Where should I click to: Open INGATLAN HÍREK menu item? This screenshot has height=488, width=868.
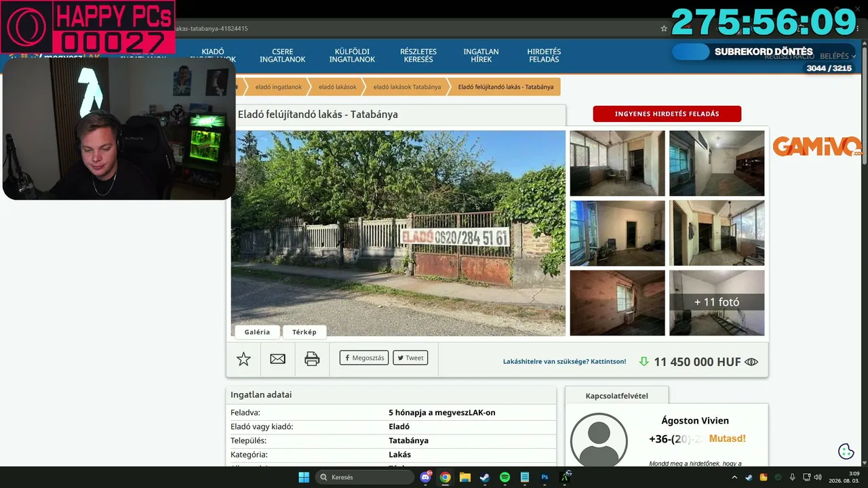[x=481, y=56]
